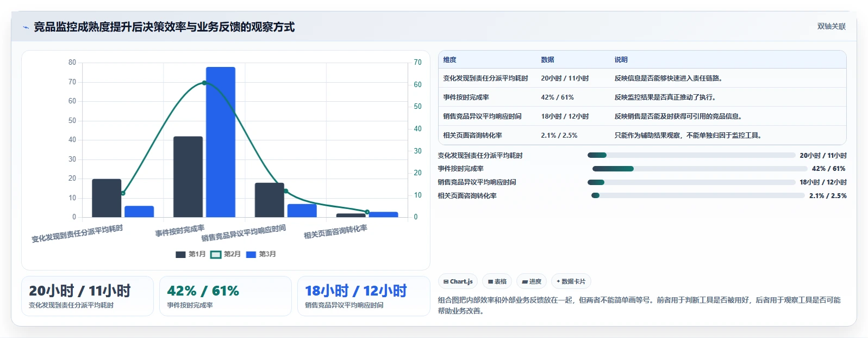Click progress value 42% / 61% at row end
The height and width of the screenshot is (338, 868).
(829, 169)
